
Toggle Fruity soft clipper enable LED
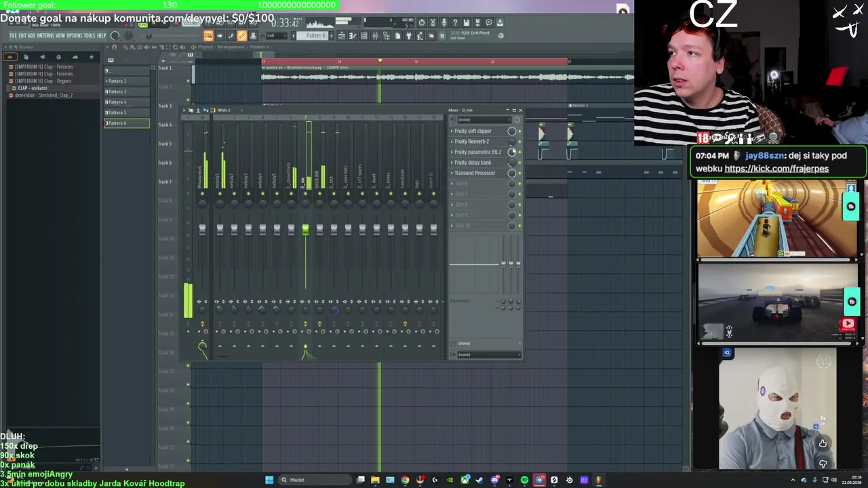tap(519, 131)
